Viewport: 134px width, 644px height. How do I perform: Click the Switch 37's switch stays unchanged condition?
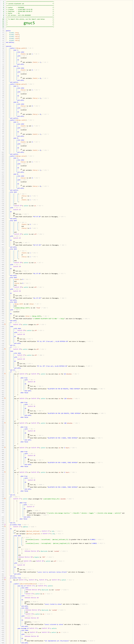39,499
